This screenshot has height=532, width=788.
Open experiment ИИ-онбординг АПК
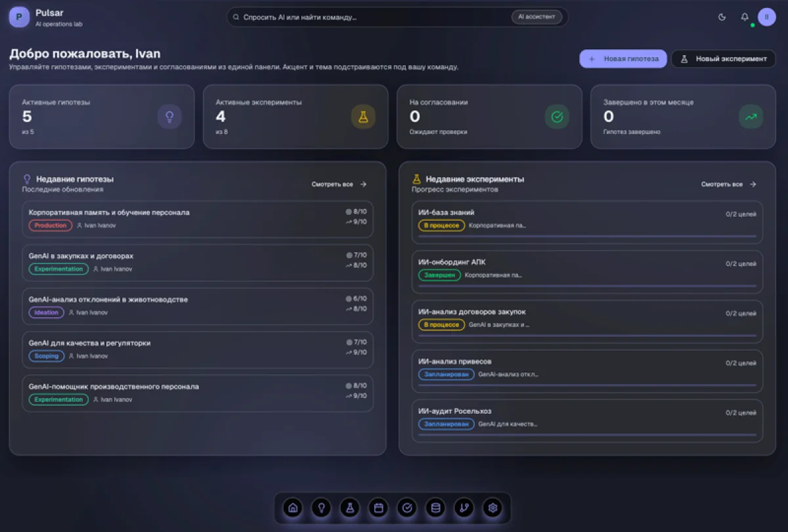click(587, 273)
